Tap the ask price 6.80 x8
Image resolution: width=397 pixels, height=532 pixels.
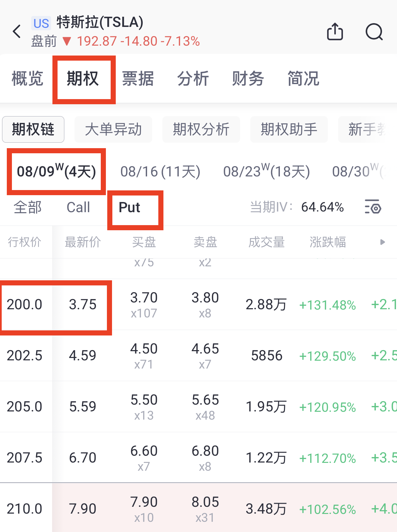point(205,458)
